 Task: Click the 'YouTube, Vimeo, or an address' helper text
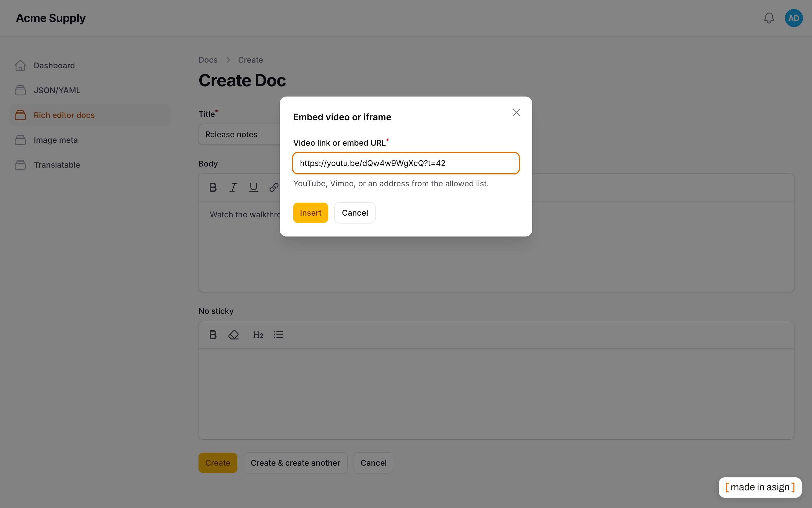click(391, 183)
